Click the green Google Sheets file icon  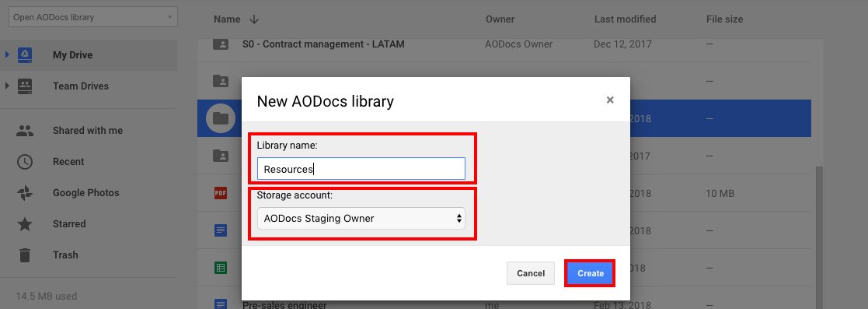(x=221, y=268)
